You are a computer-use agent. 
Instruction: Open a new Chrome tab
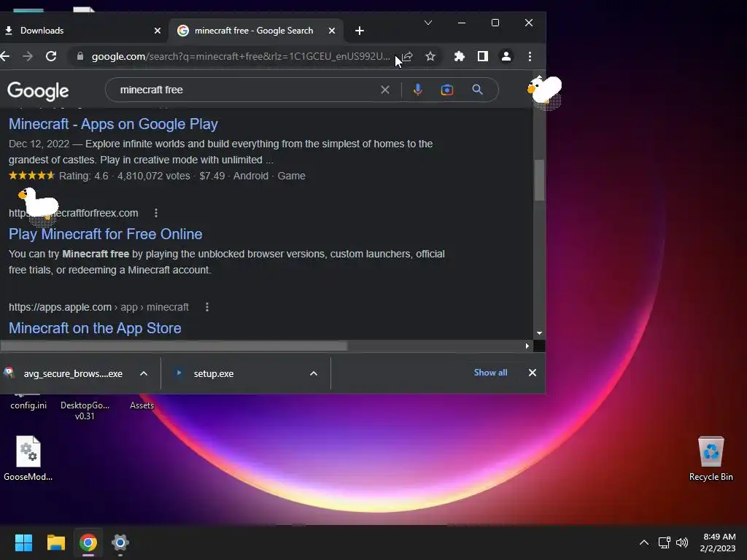pyautogui.click(x=359, y=31)
